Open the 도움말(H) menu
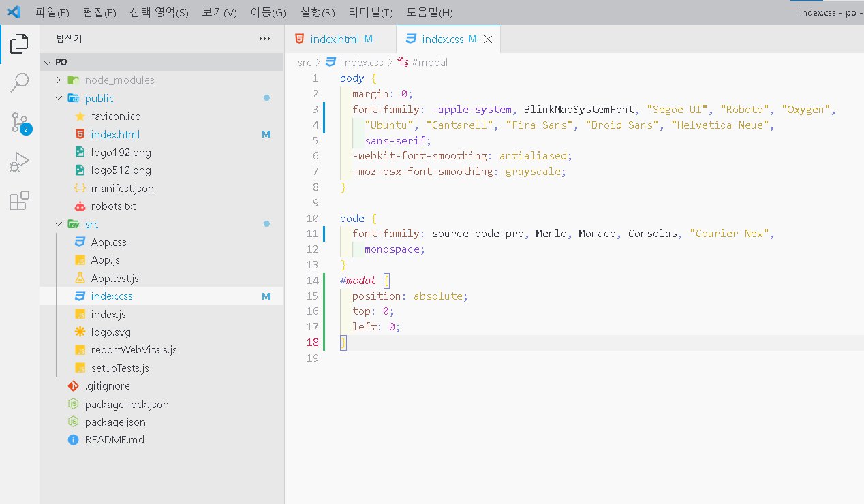Screen dimensions: 864x504 pos(429,12)
